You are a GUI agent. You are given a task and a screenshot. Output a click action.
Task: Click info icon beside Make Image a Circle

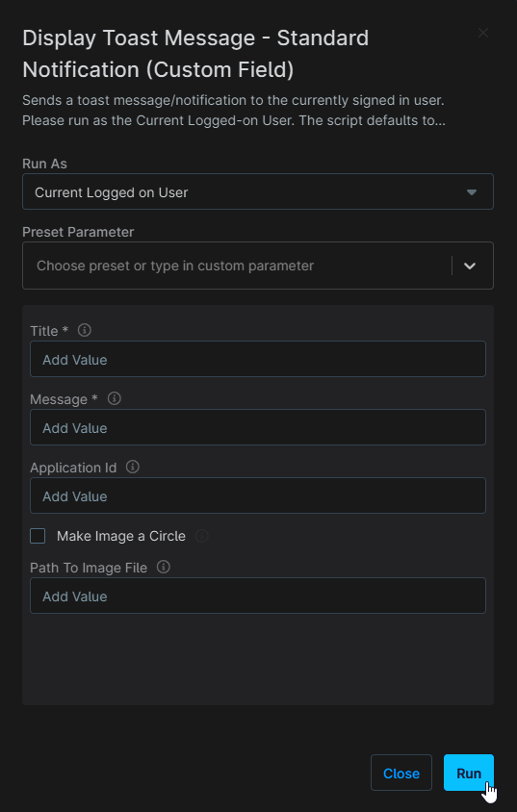(202, 536)
